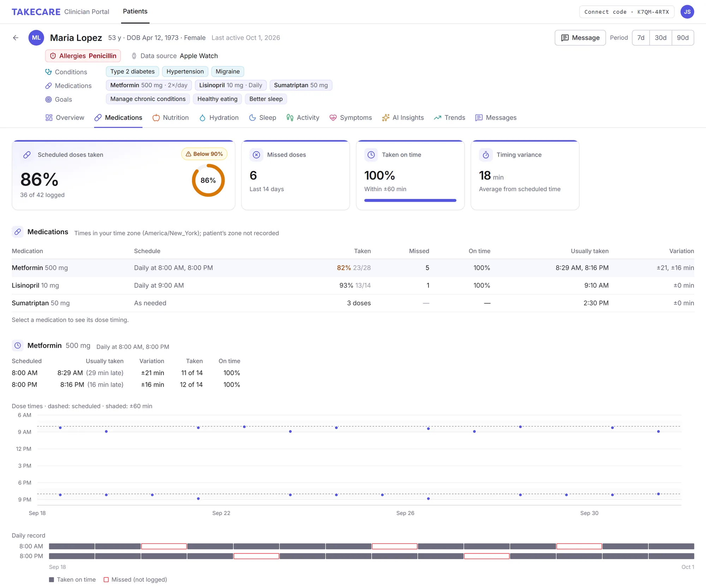706x588 pixels.
Task: Click the Below 90% warning badge
Action: (204, 154)
